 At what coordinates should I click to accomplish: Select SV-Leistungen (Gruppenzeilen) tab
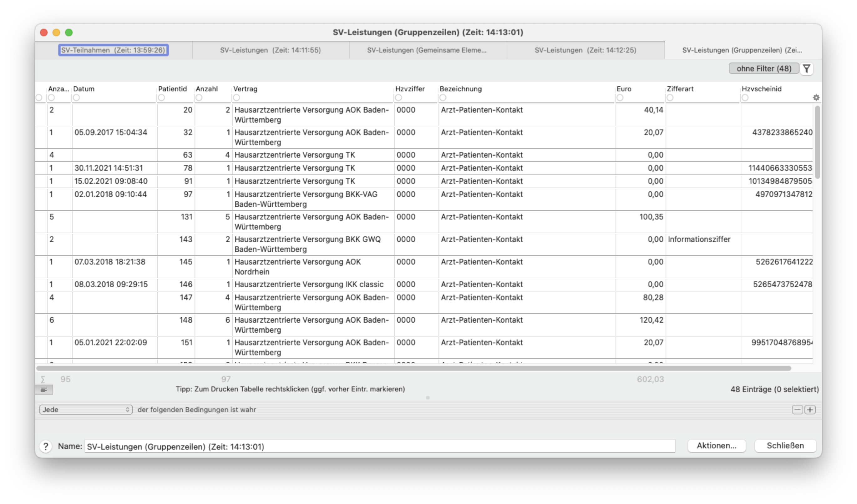tap(743, 50)
